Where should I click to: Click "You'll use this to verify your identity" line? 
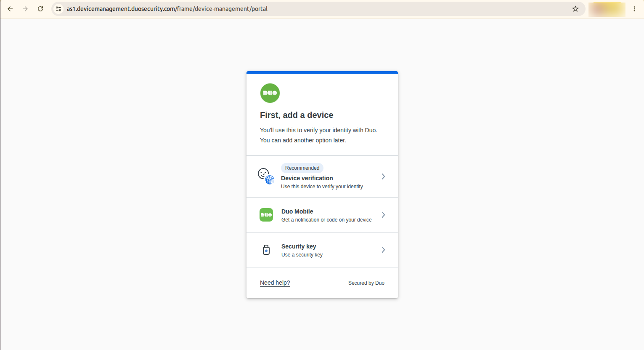point(318,130)
